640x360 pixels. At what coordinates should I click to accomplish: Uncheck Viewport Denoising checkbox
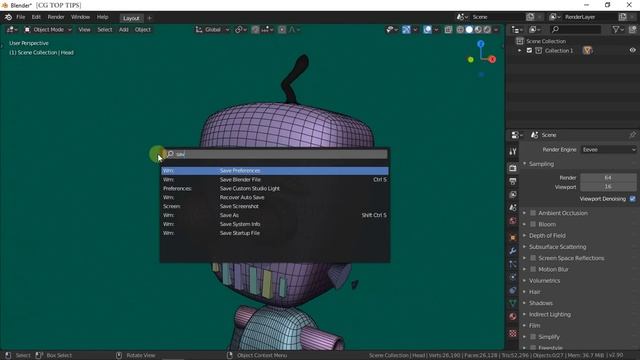tap(632, 199)
